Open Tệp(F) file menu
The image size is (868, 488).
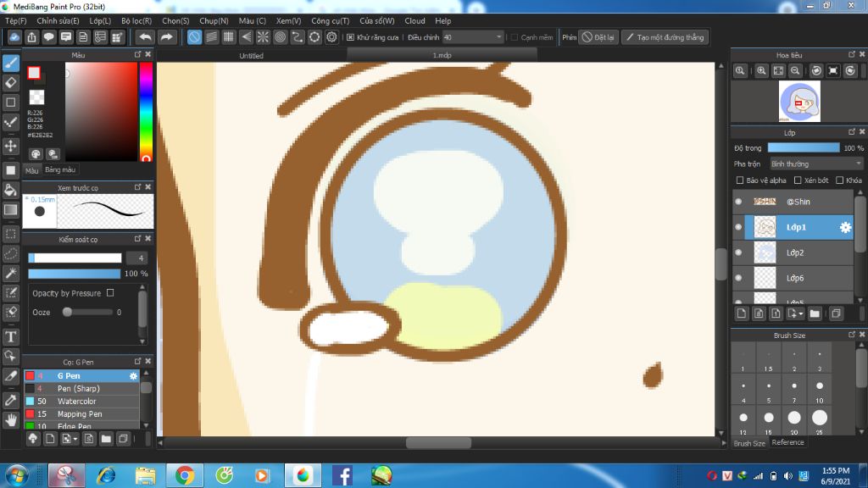pyautogui.click(x=15, y=20)
